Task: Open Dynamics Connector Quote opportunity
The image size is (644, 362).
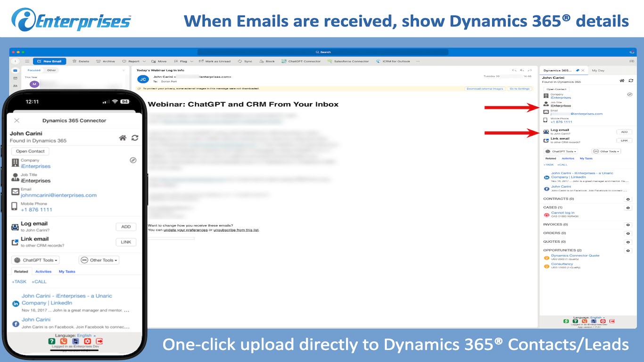Action: pos(575,255)
